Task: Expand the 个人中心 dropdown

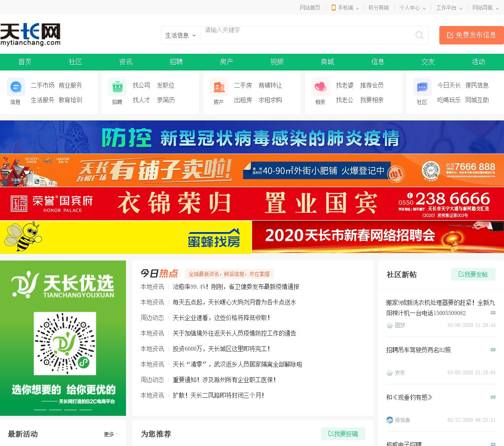Action: (424, 8)
